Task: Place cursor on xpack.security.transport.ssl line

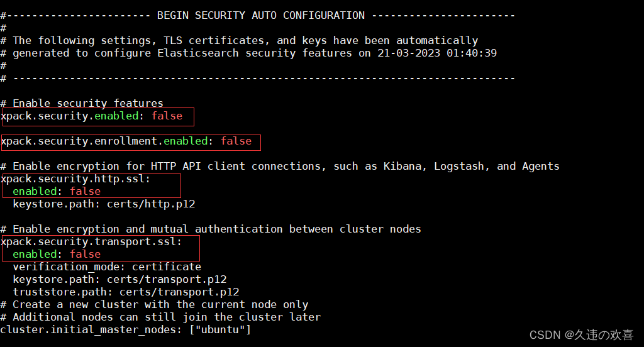Action: tap(91, 242)
